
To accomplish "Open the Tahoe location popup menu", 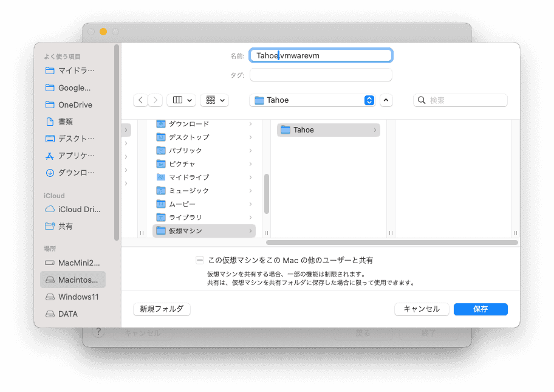I will 314,100.
